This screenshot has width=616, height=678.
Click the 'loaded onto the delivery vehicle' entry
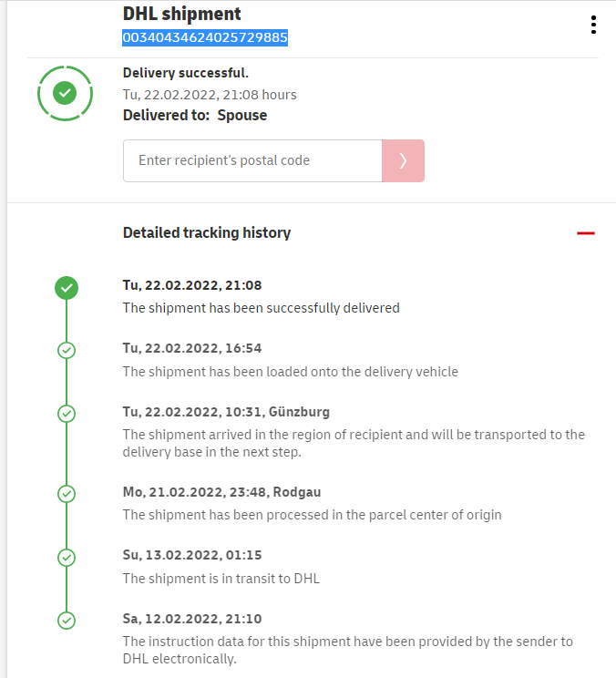tap(291, 372)
